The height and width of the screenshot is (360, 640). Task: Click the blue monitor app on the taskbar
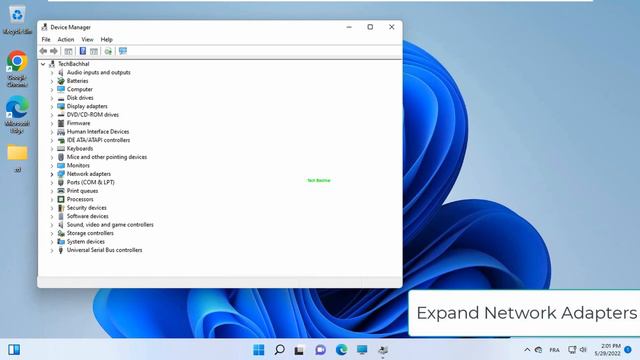click(362, 350)
